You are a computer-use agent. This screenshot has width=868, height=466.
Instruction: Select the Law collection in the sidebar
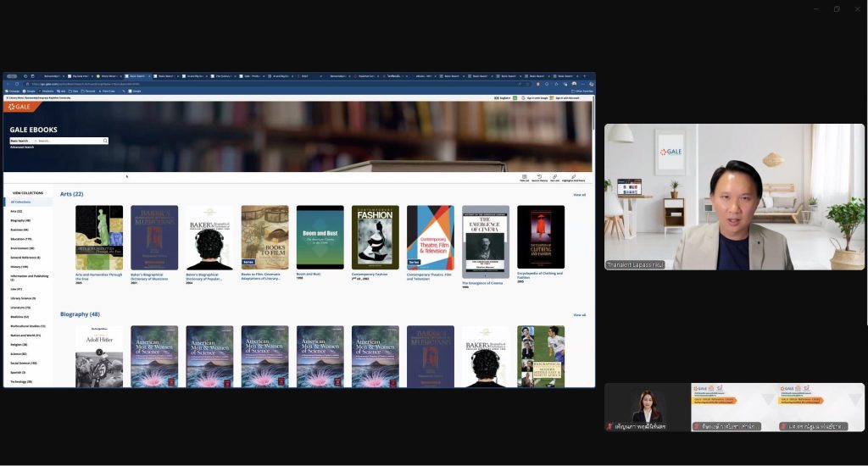click(x=16, y=289)
